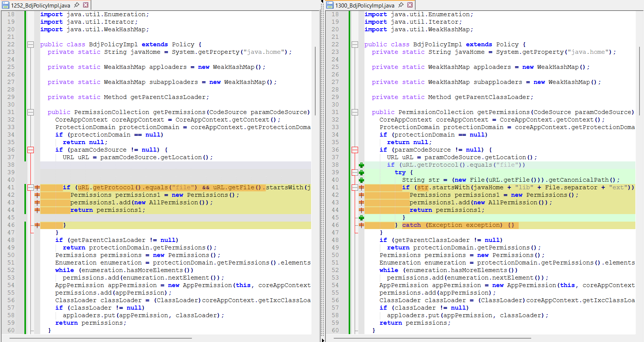644x342 pixels.
Task: Close the 1300_BdjPolicyImpl.java tab
Action: pos(410,5)
